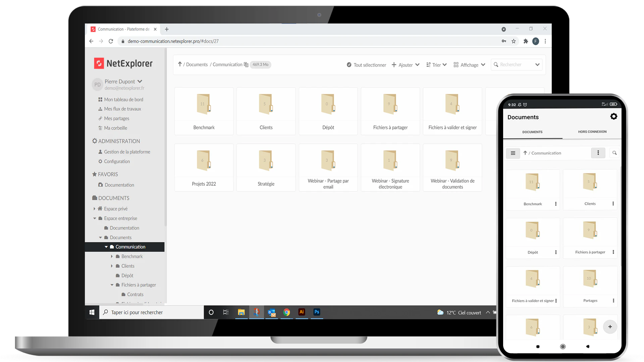The height and width of the screenshot is (362, 644).
Task: Click the NetExplorer logo
Action: pos(123,63)
